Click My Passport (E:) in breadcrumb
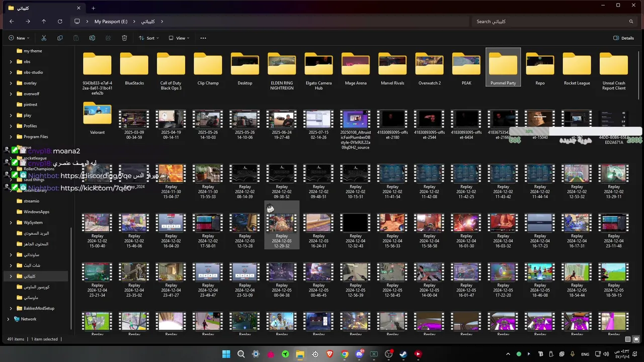Image resolution: width=644 pixels, height=362 pixels. pos(111,22)
